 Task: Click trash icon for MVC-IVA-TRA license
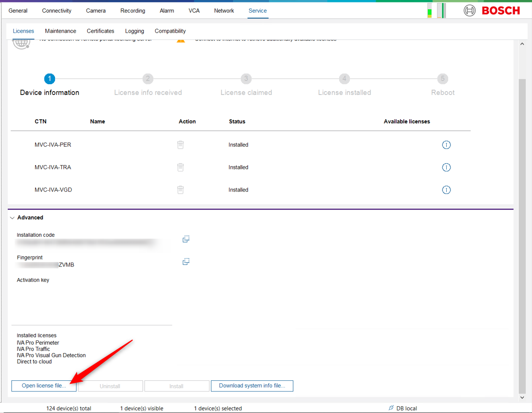180,167
